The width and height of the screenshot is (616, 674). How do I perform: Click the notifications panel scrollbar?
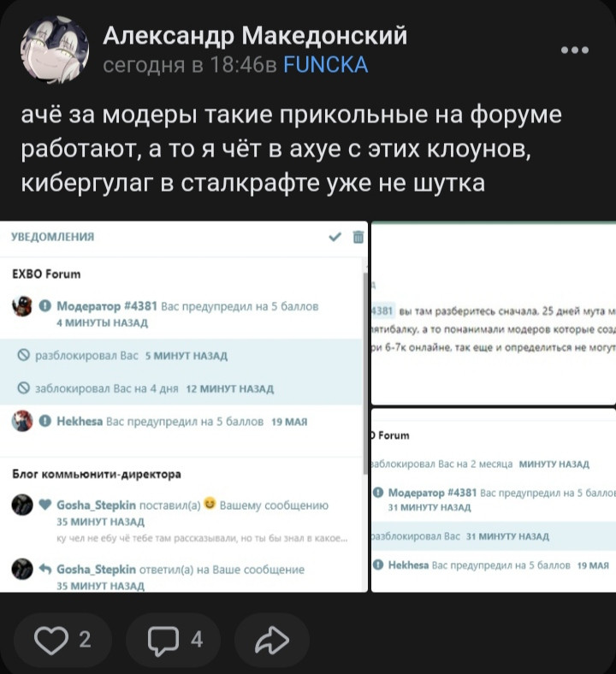point(365,372)
